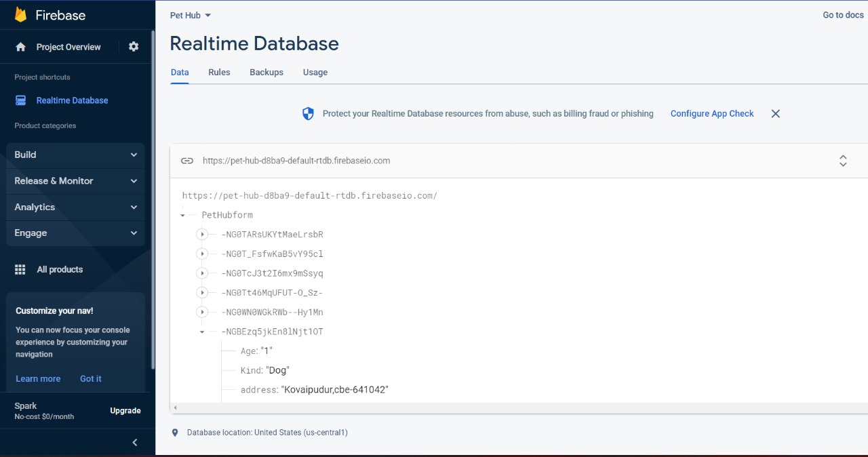
Task: Click the horizontal scrollbar in data panel
Action: coord(519,408)
